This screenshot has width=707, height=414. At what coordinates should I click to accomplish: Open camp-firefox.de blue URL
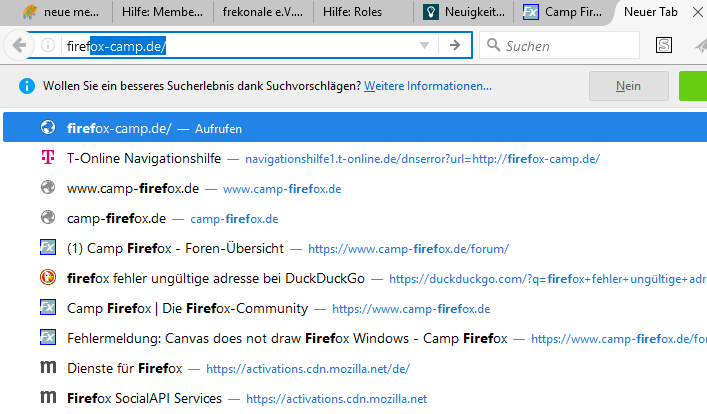(x=234, y=219)
